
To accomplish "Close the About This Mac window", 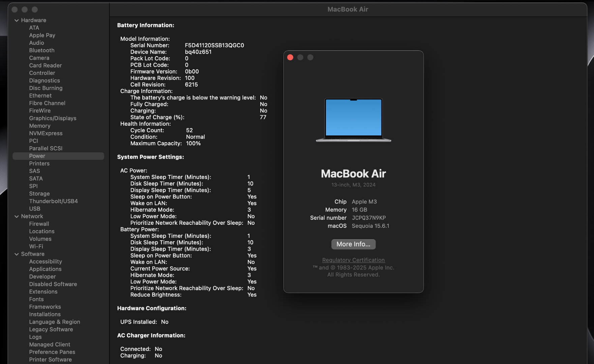I will coord(290,57).
